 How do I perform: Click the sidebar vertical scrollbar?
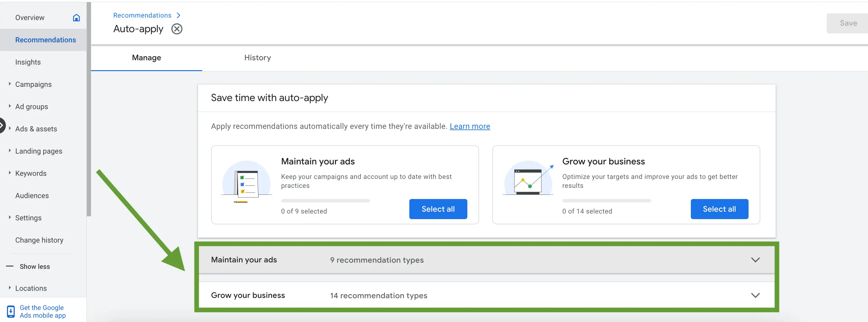pos(89,109)
